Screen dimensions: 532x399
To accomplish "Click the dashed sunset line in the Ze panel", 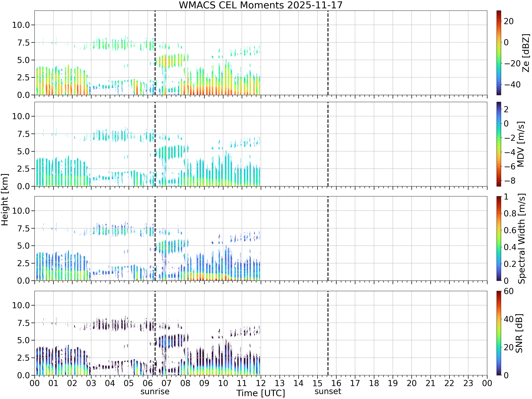I will (x=328, y=53).
